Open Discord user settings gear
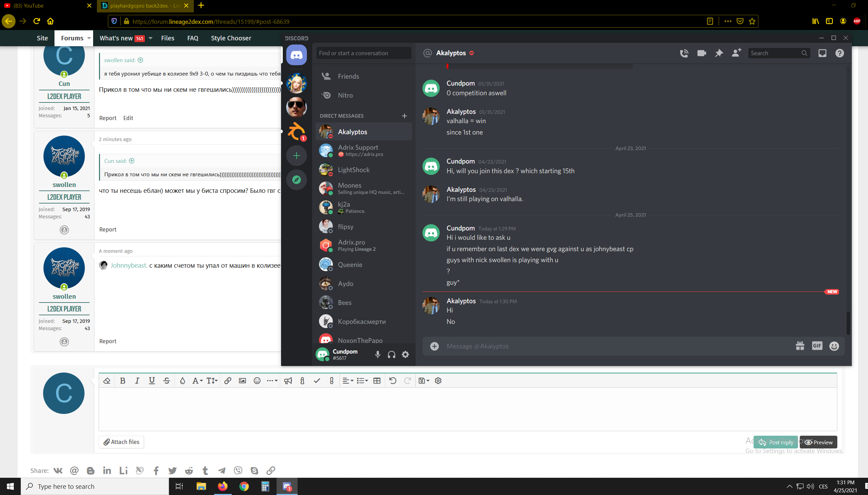 point(406,354)
